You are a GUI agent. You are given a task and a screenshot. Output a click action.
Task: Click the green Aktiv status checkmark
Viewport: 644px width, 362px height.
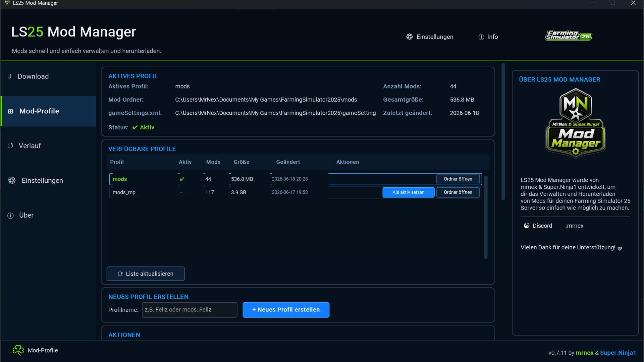(135, 127)
